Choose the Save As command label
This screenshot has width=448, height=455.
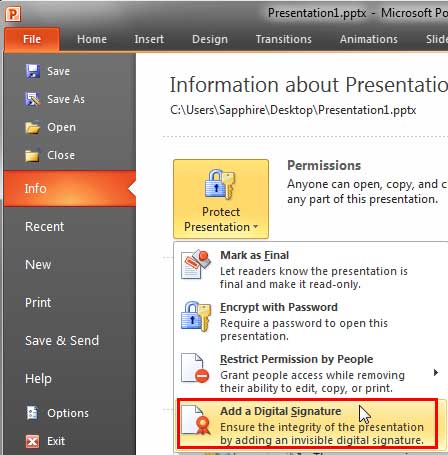click(x=66, y=99)
